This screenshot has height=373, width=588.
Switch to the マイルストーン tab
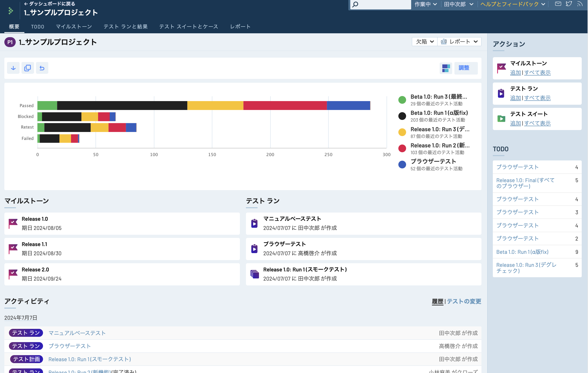click(74, 27)
